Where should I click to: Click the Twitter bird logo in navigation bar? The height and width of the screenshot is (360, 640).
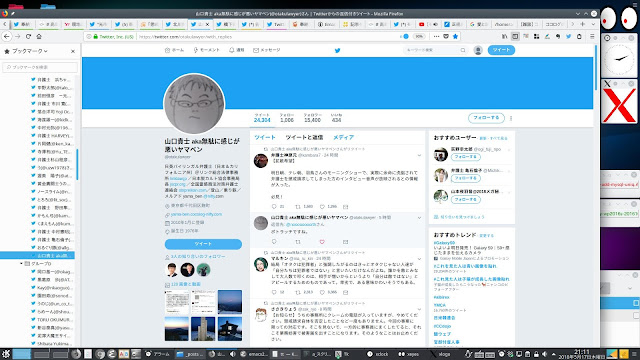click(x=337, y=50)
